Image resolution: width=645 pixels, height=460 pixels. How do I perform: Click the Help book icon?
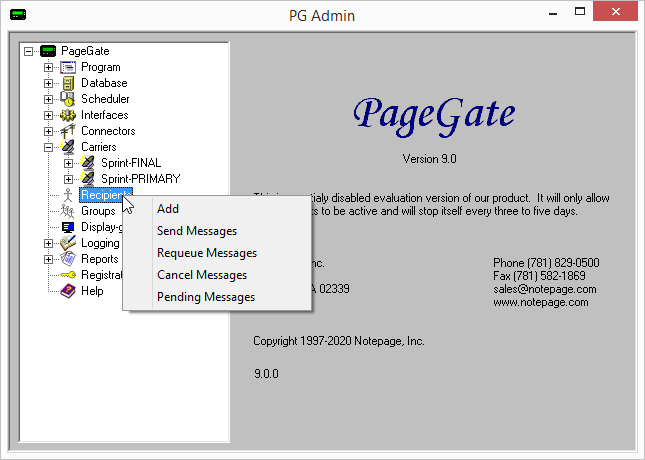(x=68, y=291)
